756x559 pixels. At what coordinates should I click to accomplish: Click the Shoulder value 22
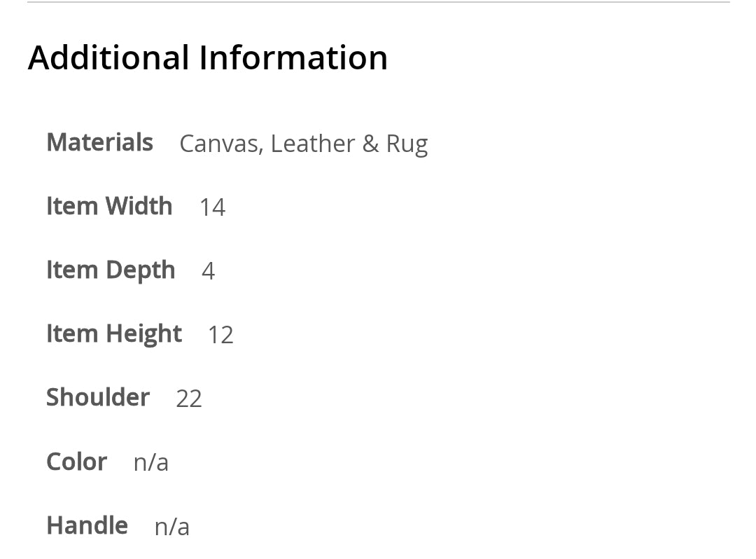coord(189,399)
